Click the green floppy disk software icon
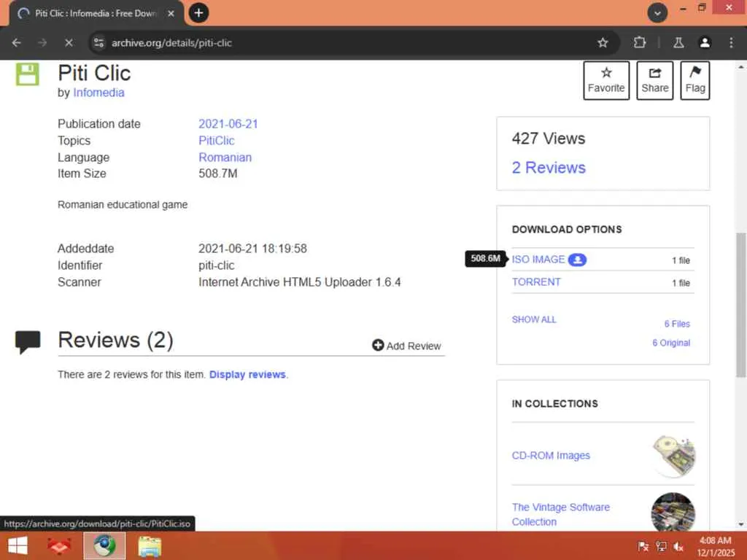The width and height of the screenshot is (747, 560). (x=27, y=74)
